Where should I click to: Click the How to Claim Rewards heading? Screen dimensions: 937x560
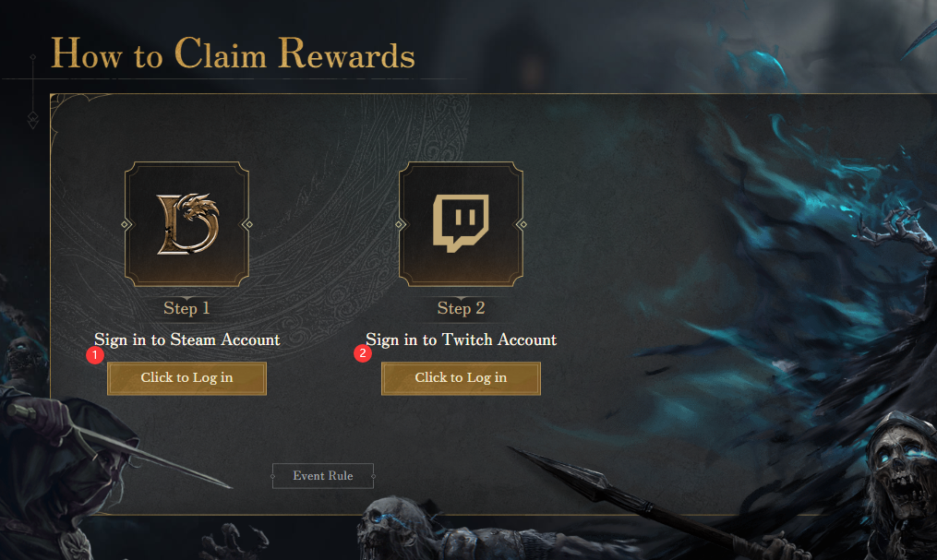233,55
